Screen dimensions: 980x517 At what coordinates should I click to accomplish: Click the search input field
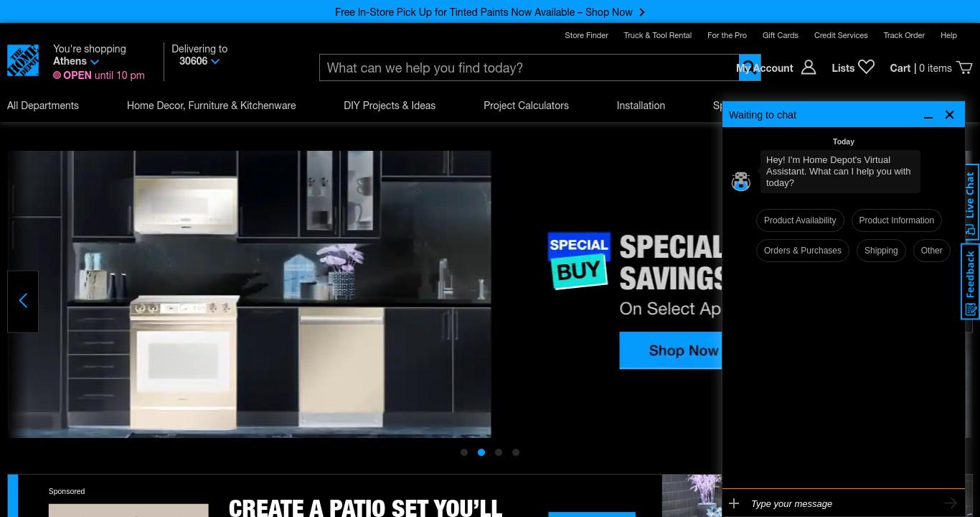tap(529, 67)
